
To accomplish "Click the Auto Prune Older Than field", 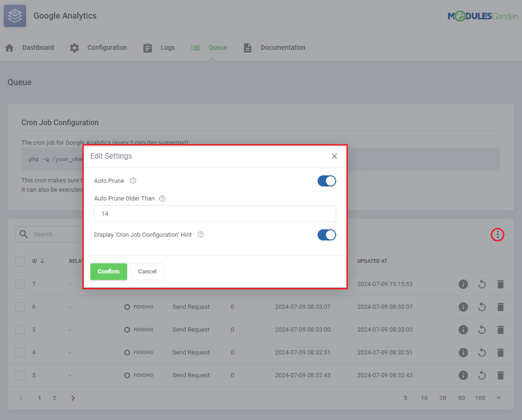I will (215, 213).
